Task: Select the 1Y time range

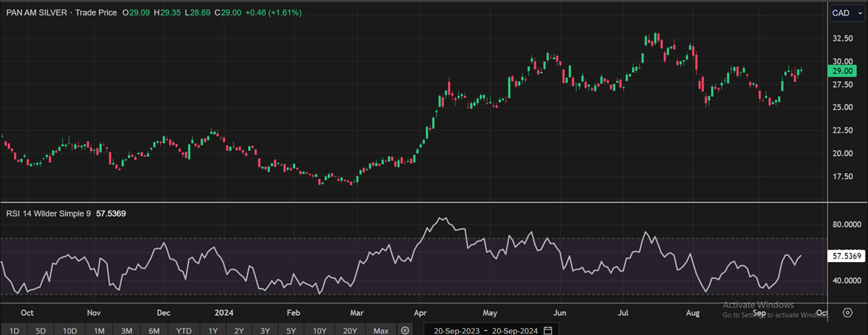Action: point(214,331)
